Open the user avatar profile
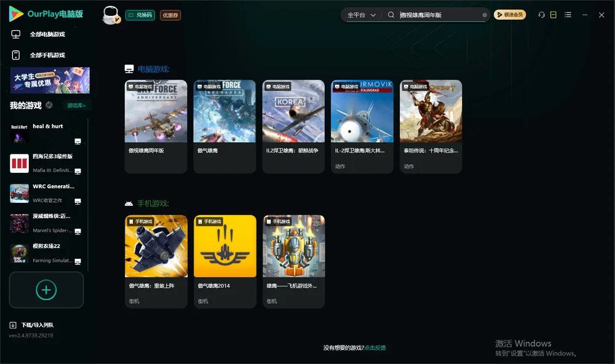This screenshot has width=615, height=364. point(111,15)
